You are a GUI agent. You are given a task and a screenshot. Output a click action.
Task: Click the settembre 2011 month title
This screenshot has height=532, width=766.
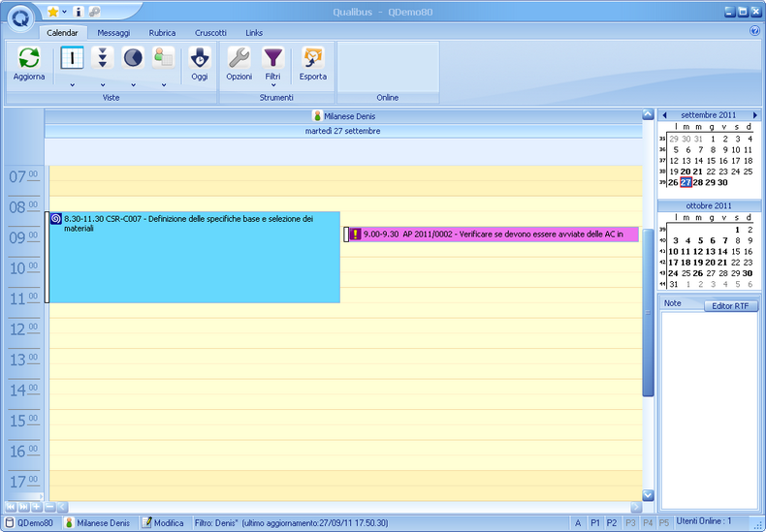tap(709, 115)
